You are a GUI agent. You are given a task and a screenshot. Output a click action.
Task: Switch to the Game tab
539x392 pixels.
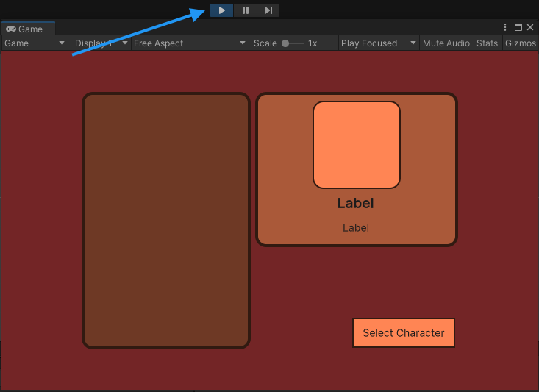(x=29, y=29)
